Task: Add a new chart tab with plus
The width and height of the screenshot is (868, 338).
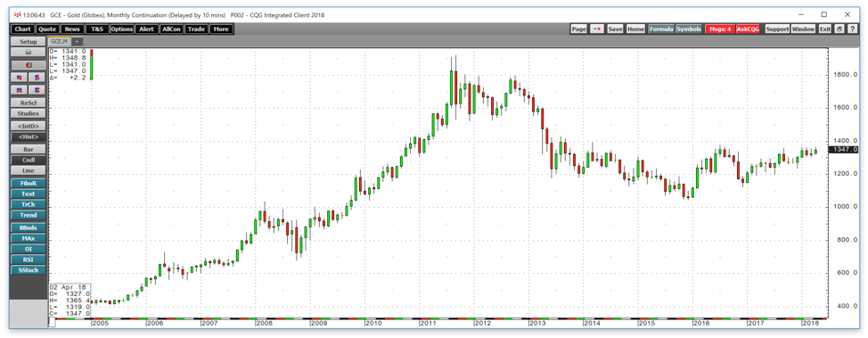Action: (x=77, y=42)
